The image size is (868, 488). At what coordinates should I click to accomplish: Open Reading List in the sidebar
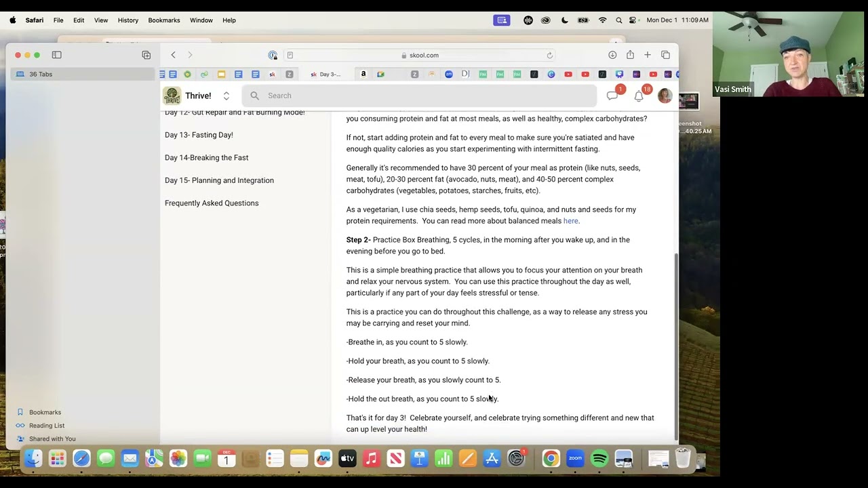[x=47, y=426]
